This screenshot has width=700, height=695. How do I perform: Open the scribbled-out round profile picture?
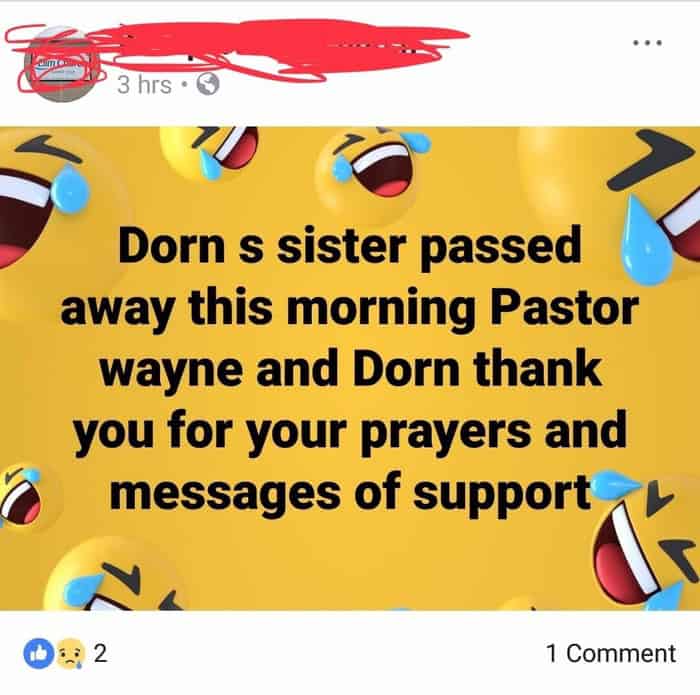point(57,64)
